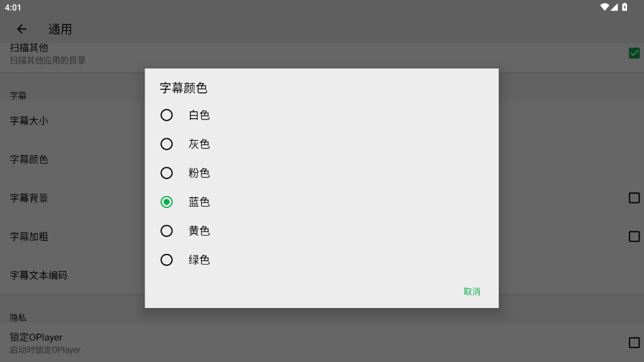
Task: Select the 绿色 radio button
Action: tap(167, 260)
